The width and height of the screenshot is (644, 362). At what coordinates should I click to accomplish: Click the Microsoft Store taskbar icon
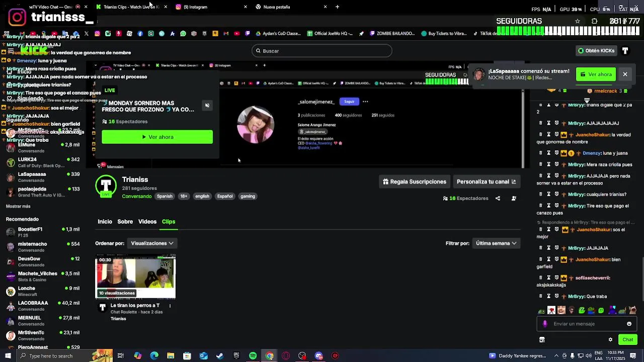187,356
